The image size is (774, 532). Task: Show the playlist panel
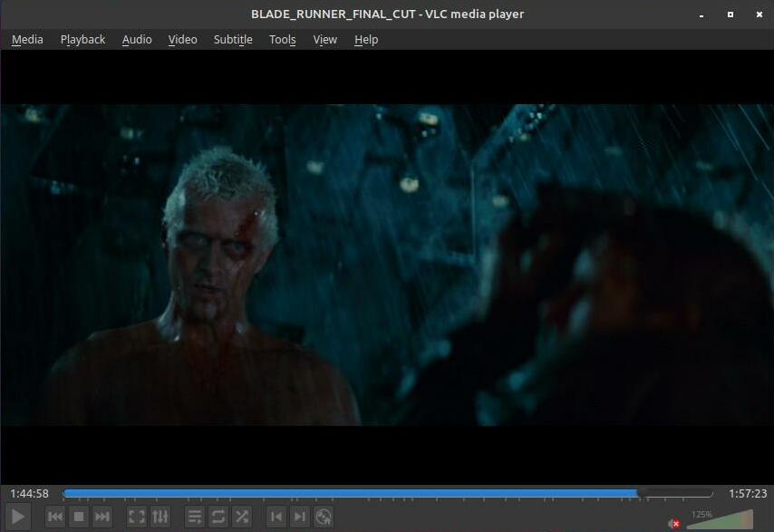[x=195, y=517]
